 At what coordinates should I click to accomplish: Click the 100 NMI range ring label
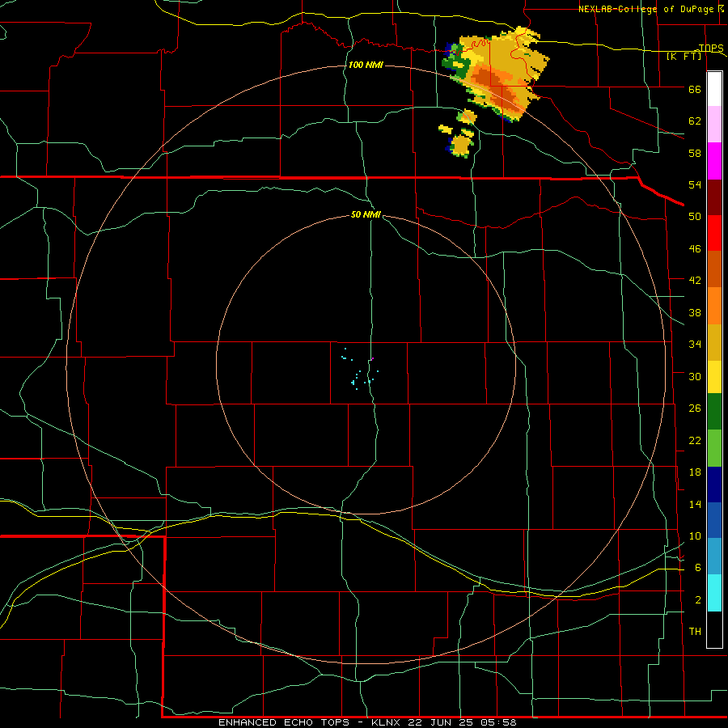366,65
